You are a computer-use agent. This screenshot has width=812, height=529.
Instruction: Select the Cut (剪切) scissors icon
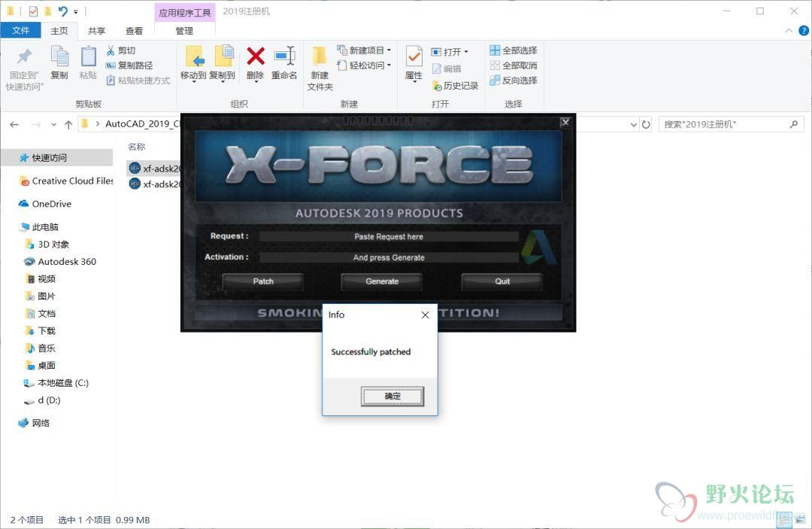pos(111,50)
